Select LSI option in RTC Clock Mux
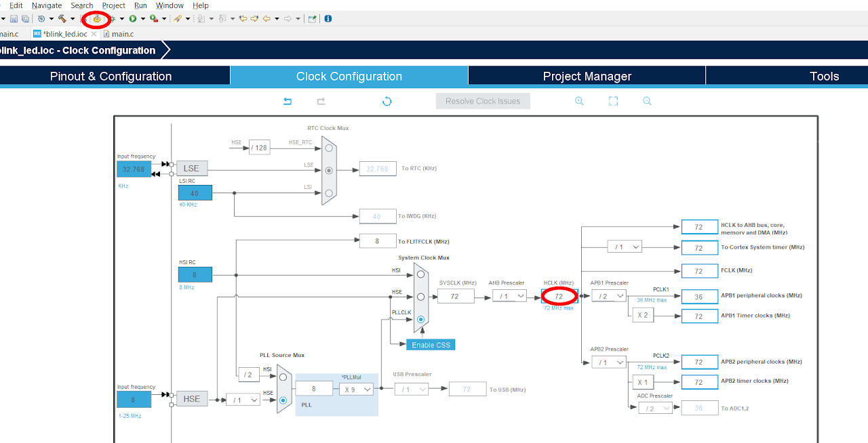 pyautogui.click(x=329, y=193)
